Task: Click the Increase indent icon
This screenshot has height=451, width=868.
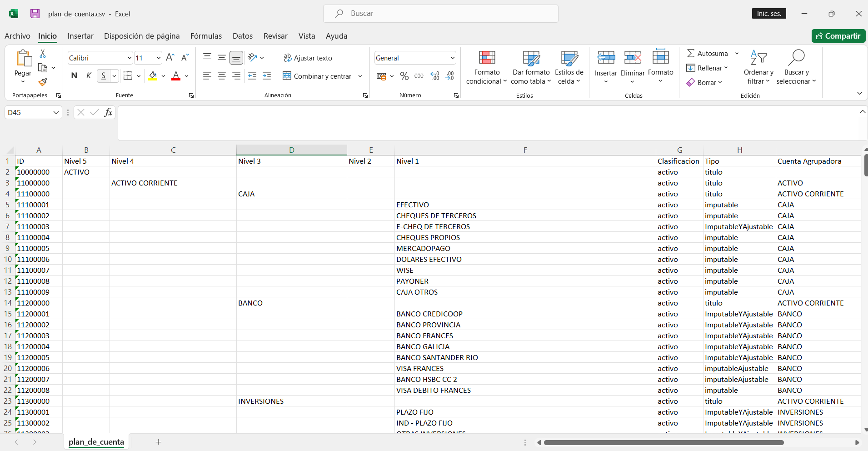Action: (267, 76)
